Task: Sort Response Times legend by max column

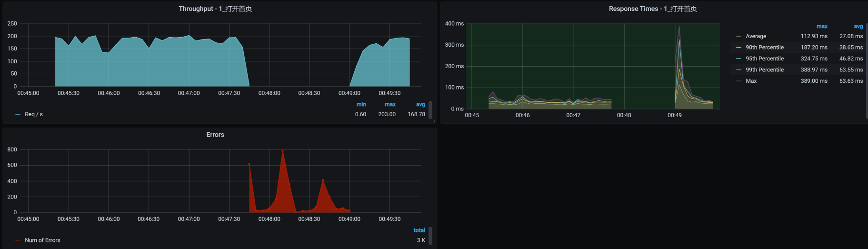Action: (822, 26)
